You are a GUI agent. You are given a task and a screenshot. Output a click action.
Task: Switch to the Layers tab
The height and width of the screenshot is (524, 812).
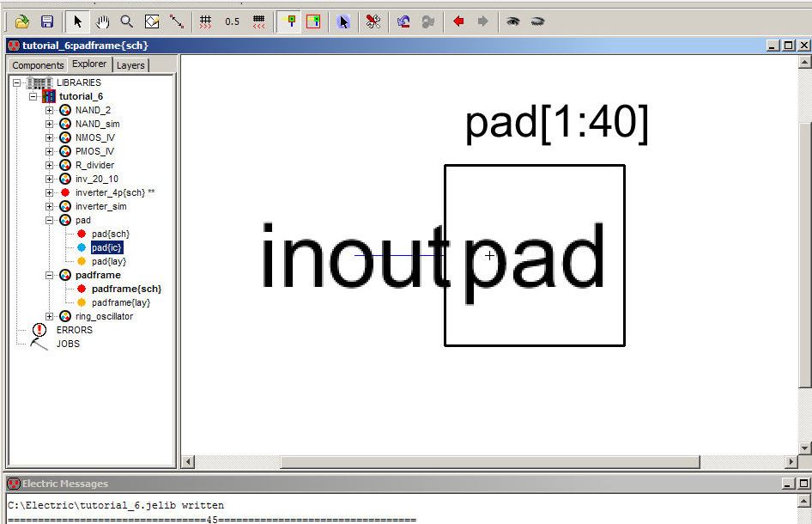(x=130, y=65)
